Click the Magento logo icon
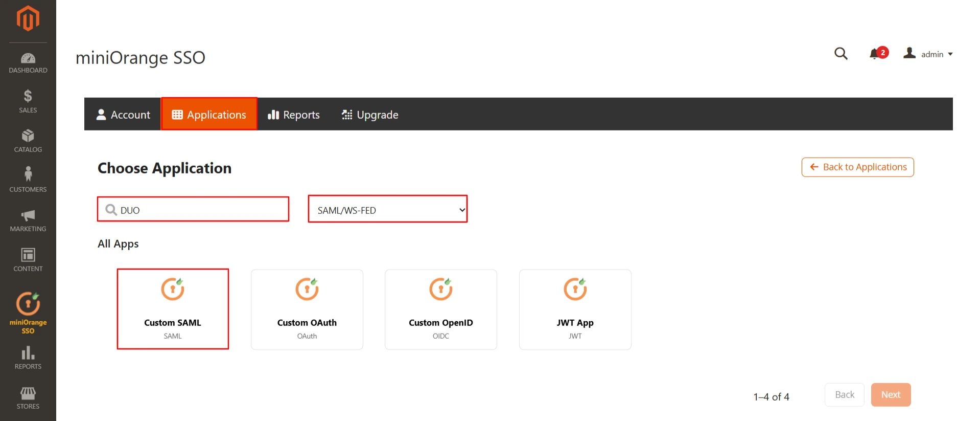Viewport: 980px width, 421px height. [x=28, y=18]
